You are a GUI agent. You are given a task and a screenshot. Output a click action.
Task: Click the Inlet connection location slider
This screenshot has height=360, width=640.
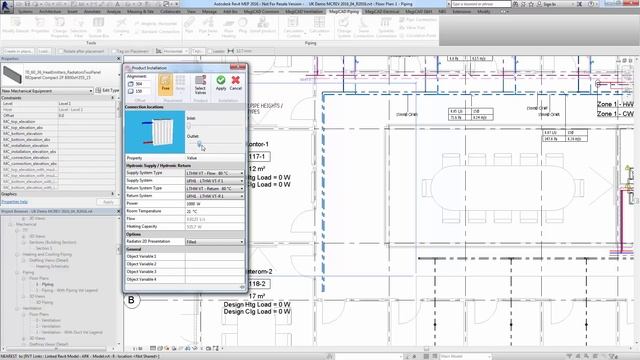[x=189, y=126]
